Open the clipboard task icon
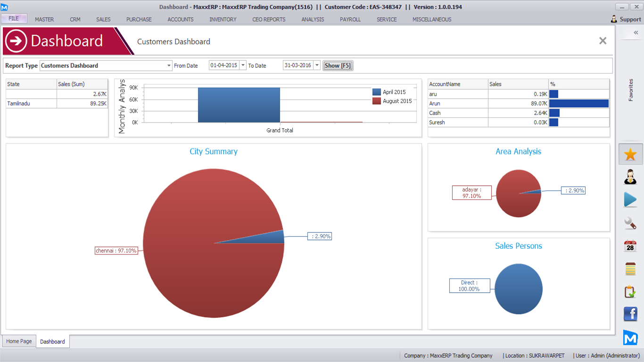This screenshot has width=644, height=362. (630, 292)
